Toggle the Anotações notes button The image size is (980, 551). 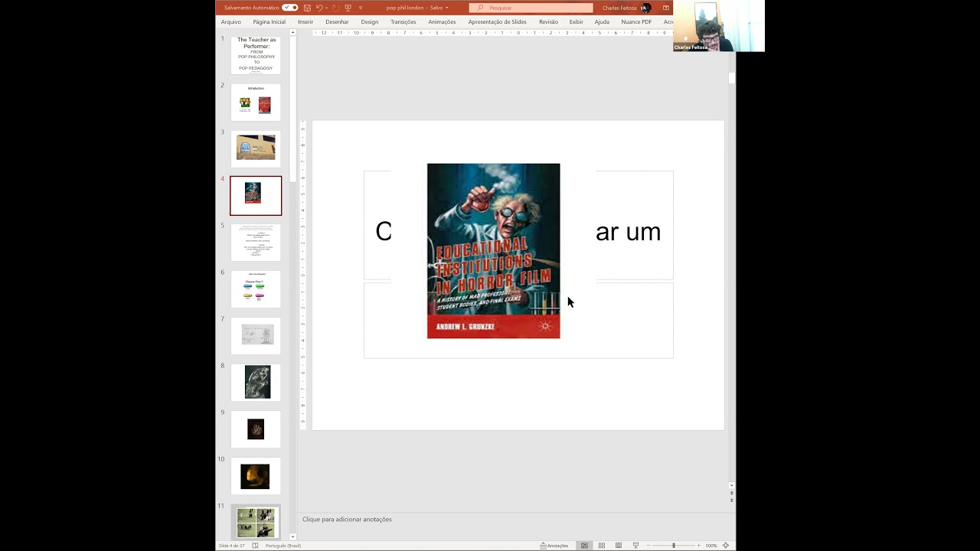coord(554,546)
